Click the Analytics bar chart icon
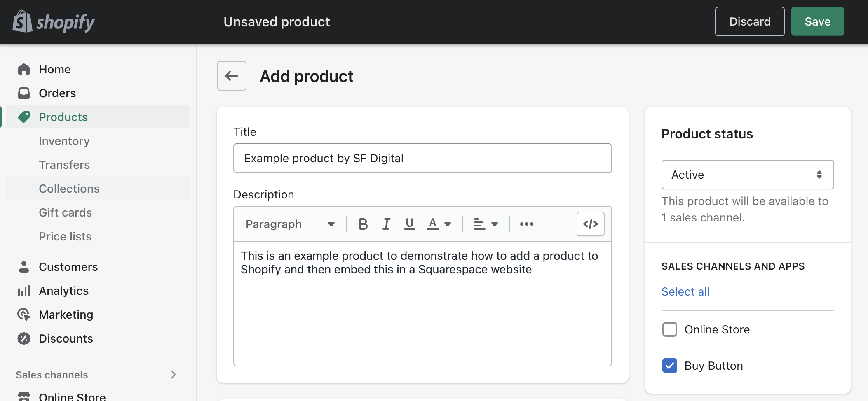 24,291
